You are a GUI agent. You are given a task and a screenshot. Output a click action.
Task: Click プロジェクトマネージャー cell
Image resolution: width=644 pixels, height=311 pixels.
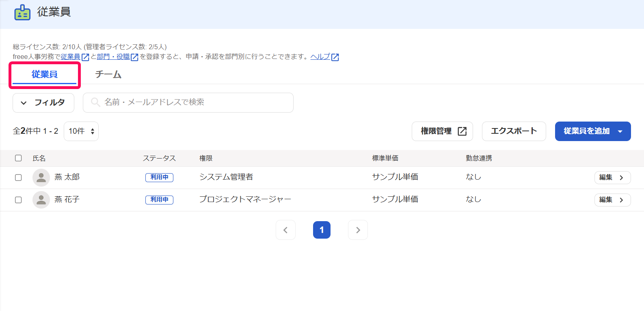pos(245,200)
